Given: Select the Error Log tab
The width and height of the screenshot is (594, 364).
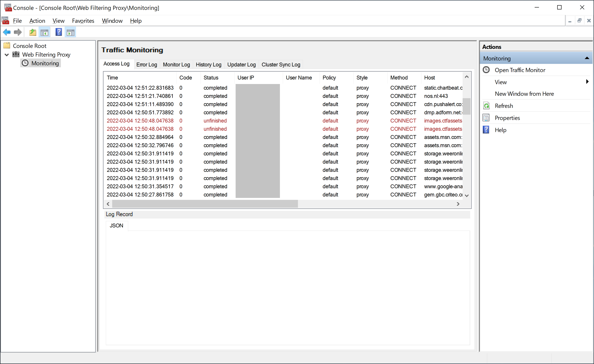Looking at the screenshot, I should [146, 64].
